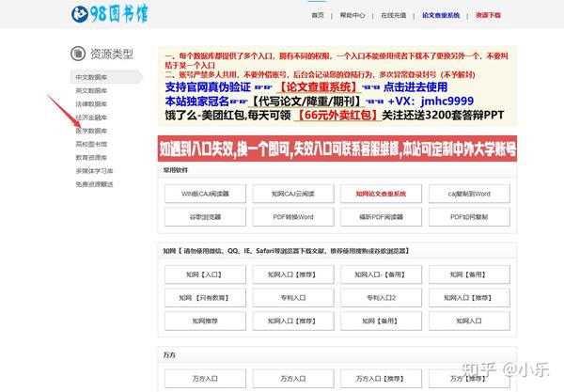Image resolution: width=564 pixels, height=392 pixels.
Task: Open 资源下载 in top navigation
Action: [489, 15]
